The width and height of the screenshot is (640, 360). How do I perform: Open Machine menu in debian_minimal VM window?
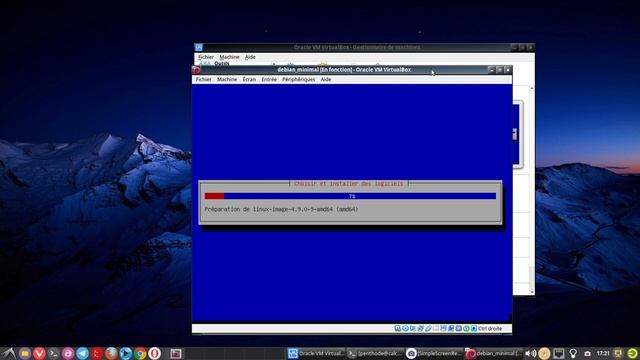pos(227,80)
